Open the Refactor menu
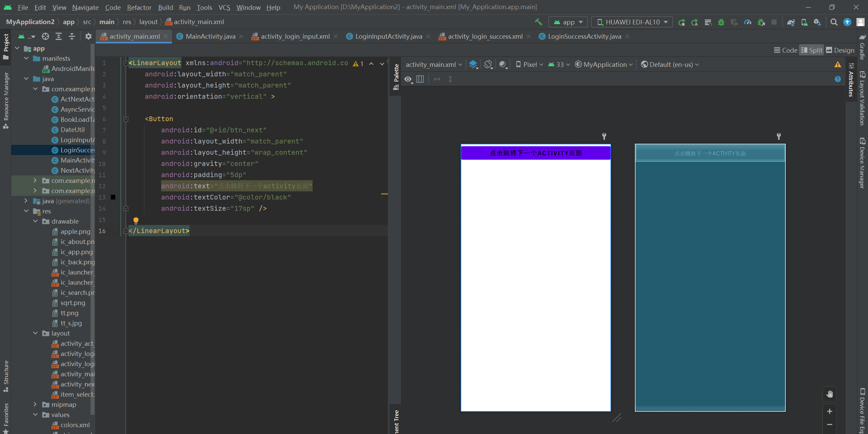 (139, 7)
